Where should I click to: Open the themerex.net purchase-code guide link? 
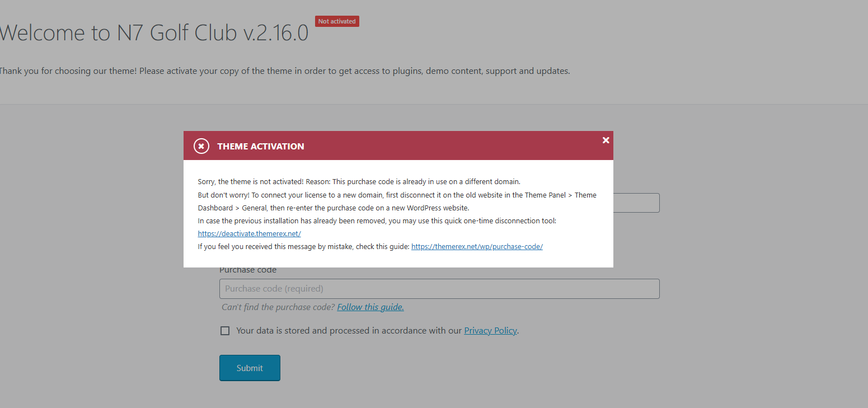(x=477, y=246)
